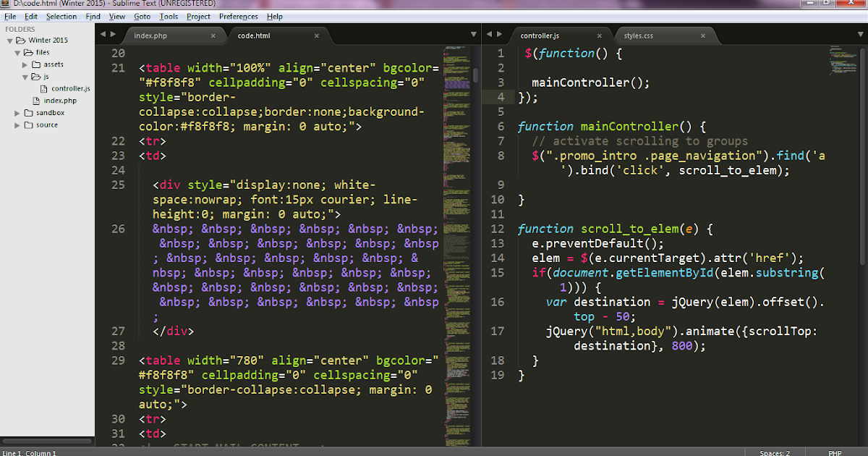Open the Tools menu
This screenshot has width=868, height=456.
pos(169,16)
